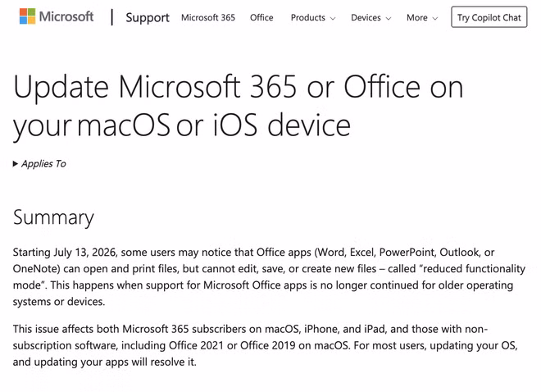Select Office in the navigation bar
Screen dimensions: 541x392
click(x=261, y=17)
